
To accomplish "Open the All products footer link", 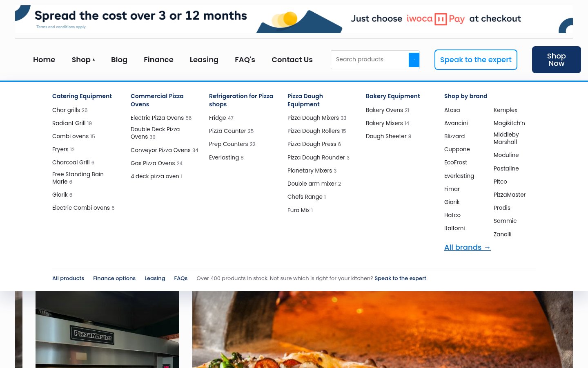I will point(68,278).
